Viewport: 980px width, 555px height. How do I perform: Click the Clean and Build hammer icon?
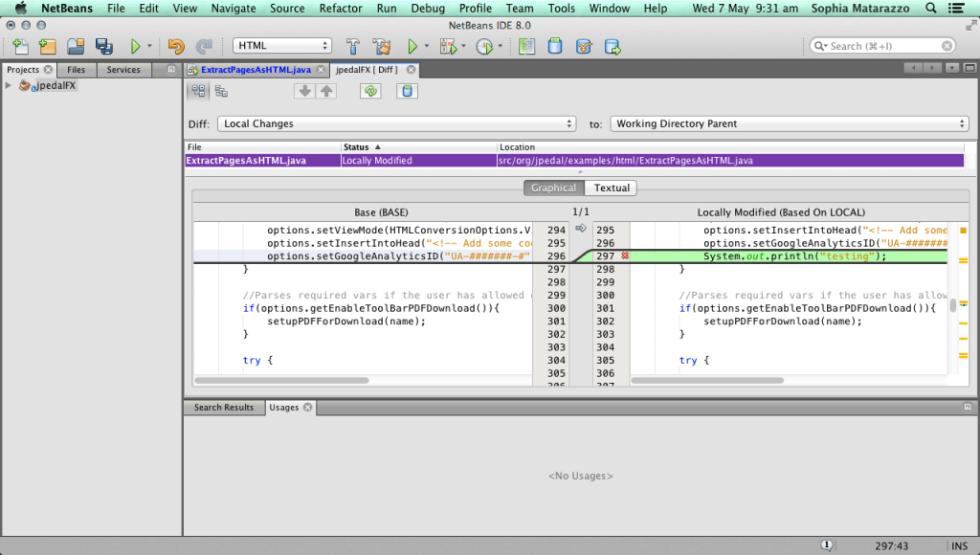[381, 45]
